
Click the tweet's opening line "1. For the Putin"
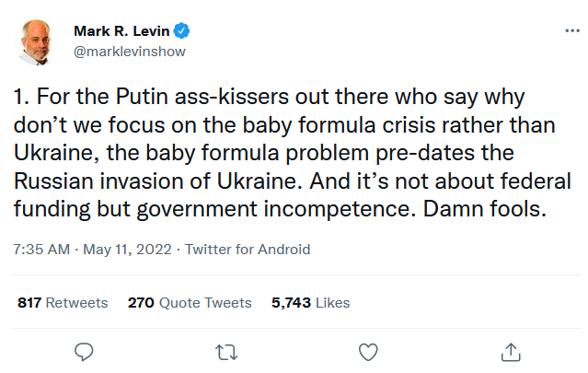pos(86,97)
